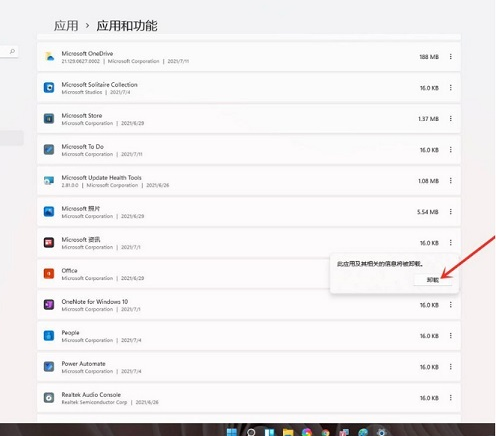Open more options for People

pos(451,336)
